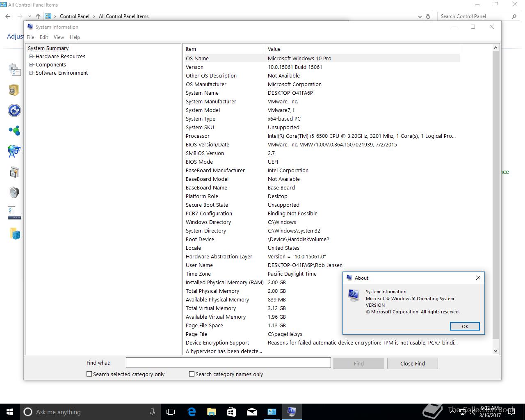Screen dimensions: 525x420
Task: Click the details pane scroll down arrow
Action: coord(495,351)
